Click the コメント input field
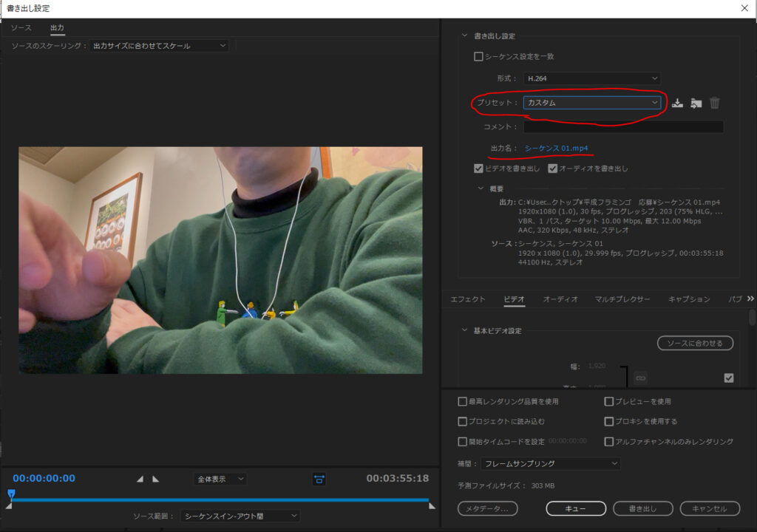The image size is (757, 532). point(623,126)
